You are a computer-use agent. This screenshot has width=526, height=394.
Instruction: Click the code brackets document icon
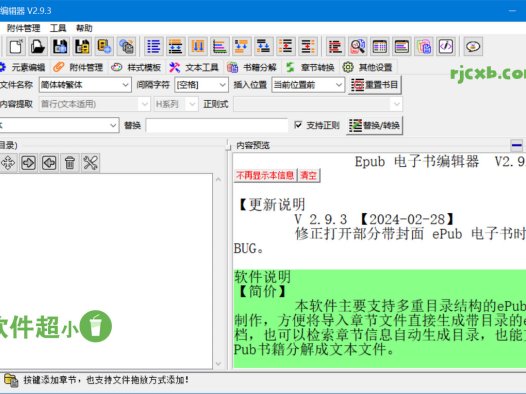[446, 46]
